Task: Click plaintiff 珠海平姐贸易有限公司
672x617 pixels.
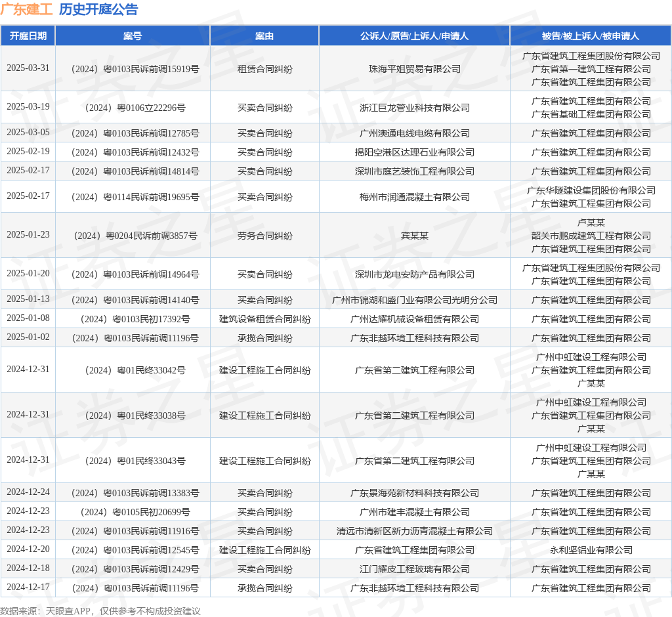Action: click(x=415, y=69)
